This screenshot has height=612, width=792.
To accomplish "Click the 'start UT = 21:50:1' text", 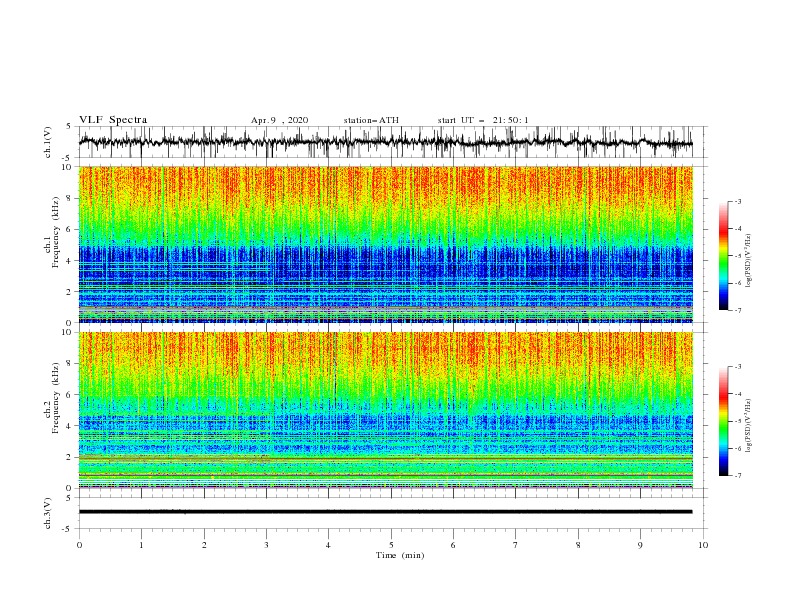I will [x=483, y=120].
